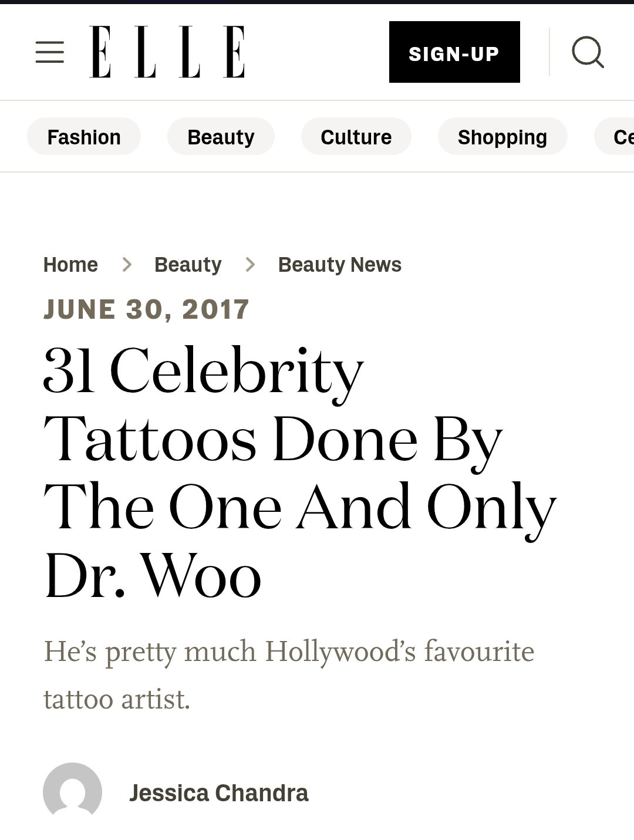634x840 pixels.
Task: Select the Beauty category pill
Action: [x=221, y=137]
